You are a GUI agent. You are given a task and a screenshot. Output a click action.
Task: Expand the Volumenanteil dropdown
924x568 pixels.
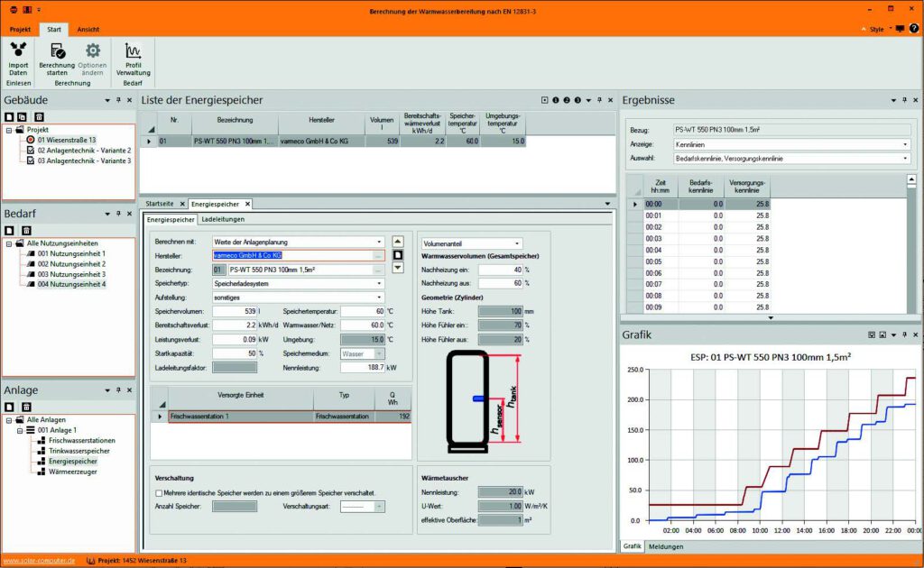517,243
